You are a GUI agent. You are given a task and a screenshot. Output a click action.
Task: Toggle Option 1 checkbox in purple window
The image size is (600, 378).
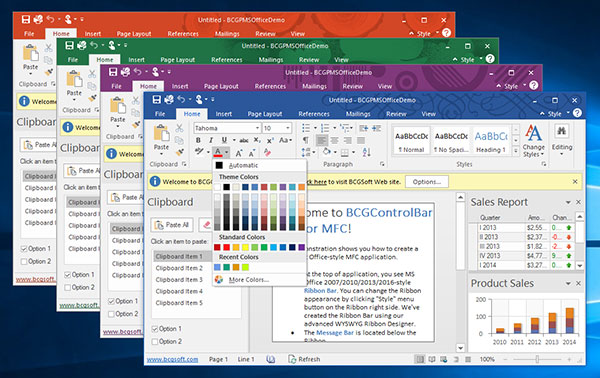pos(111,301)
